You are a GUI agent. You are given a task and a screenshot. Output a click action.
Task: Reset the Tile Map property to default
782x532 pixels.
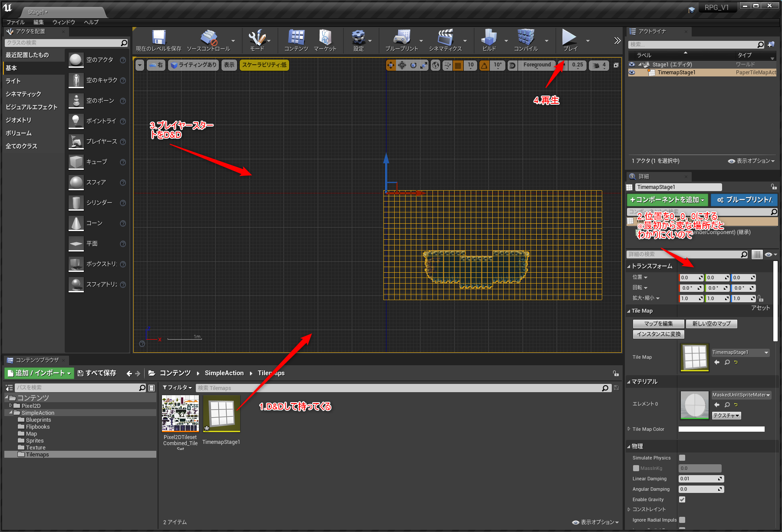(x=736, y=362)
